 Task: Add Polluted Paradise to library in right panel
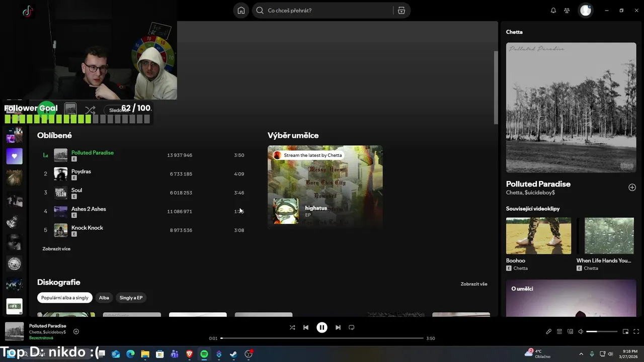coord(632,188)
